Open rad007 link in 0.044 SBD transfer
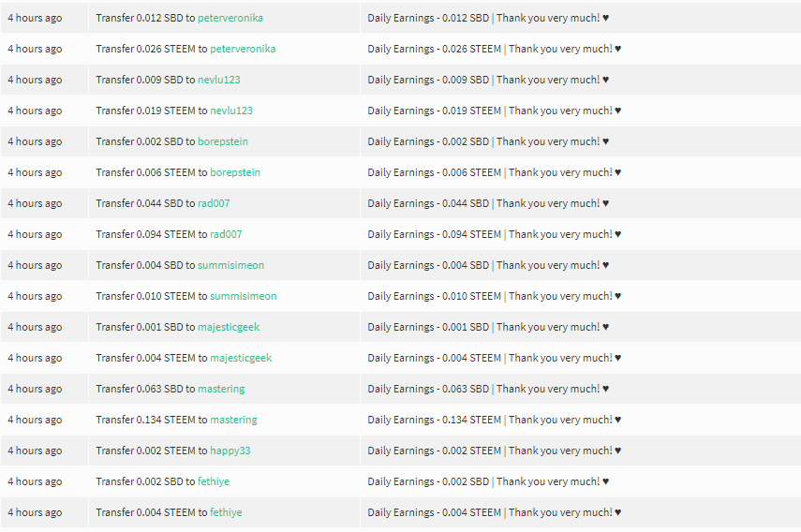The width and height of the screenshot is (801, 532). (214, 203)
